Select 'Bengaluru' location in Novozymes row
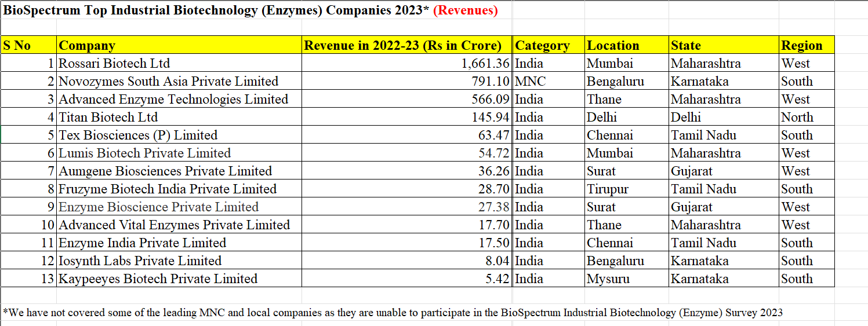The height and width of the screenshot is (326, 868). (x=627, y=81)
